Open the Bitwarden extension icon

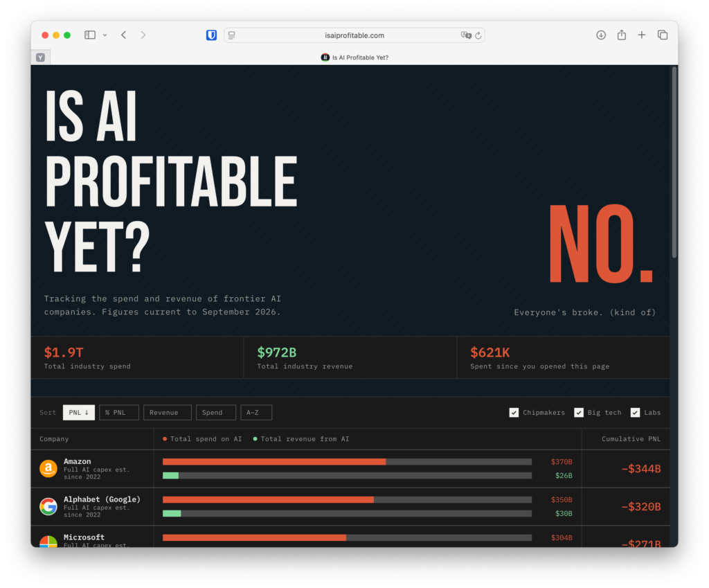click(x=211, y=35)
